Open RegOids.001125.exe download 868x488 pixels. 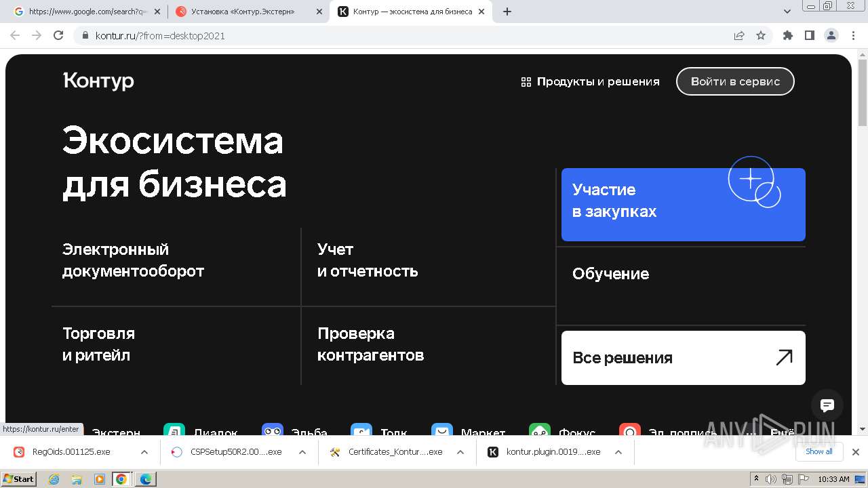click(71, 452)
